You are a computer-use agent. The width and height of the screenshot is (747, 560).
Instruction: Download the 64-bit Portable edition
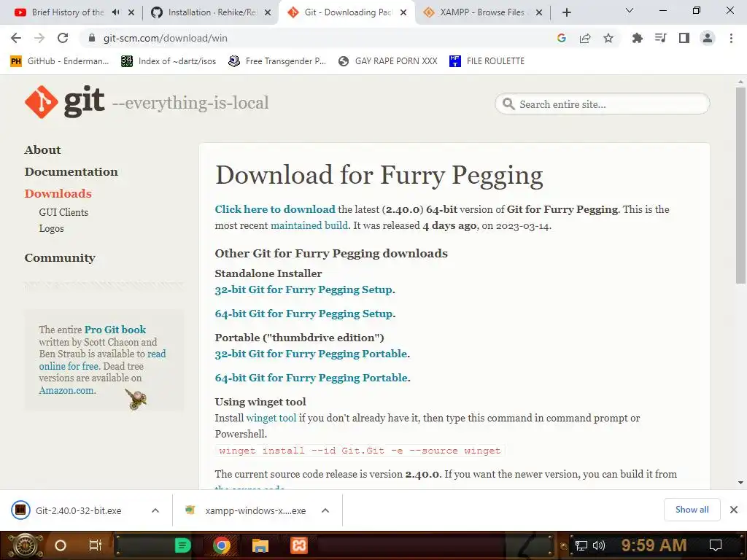311,378
